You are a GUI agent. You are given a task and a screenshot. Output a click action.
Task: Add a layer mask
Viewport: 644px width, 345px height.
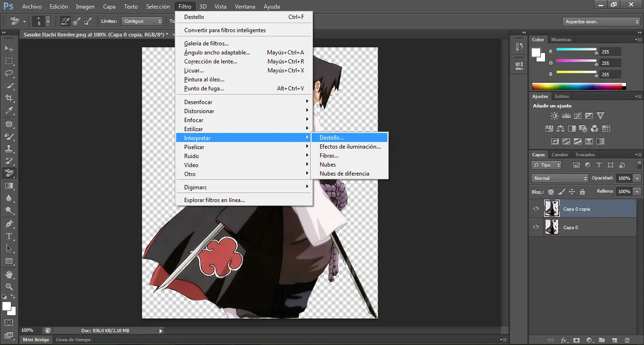[577, 340]
